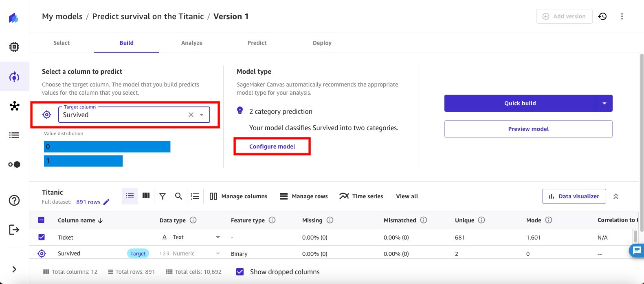The image size is (644, 284).
Task: Open Ticket data type dropdown
Action: [218, 237]
